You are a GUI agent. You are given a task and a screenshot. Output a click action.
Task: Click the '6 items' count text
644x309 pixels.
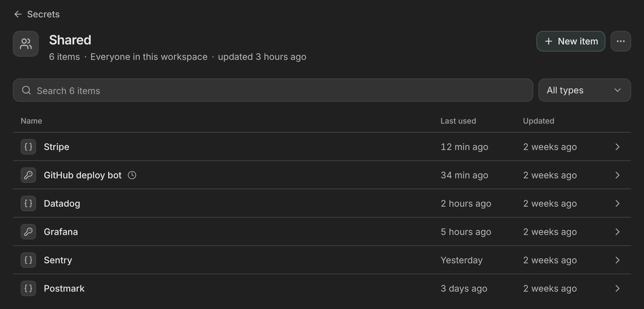point(64,57)
